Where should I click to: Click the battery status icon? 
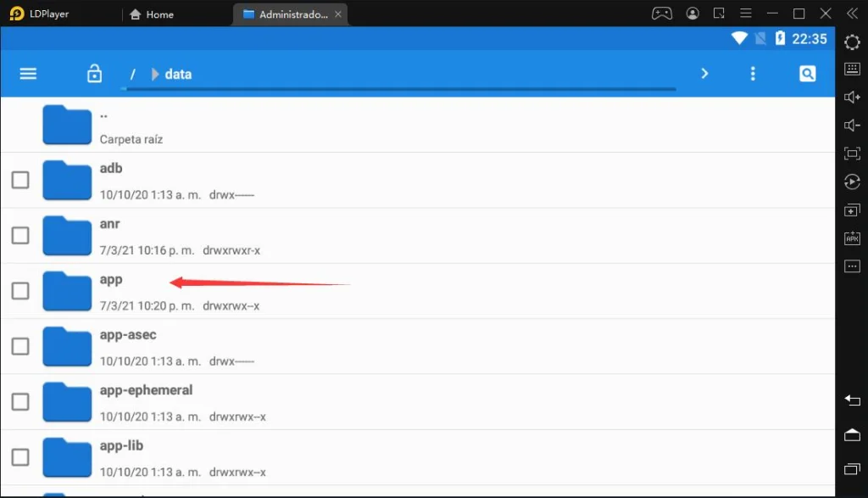tap(780, 38)
